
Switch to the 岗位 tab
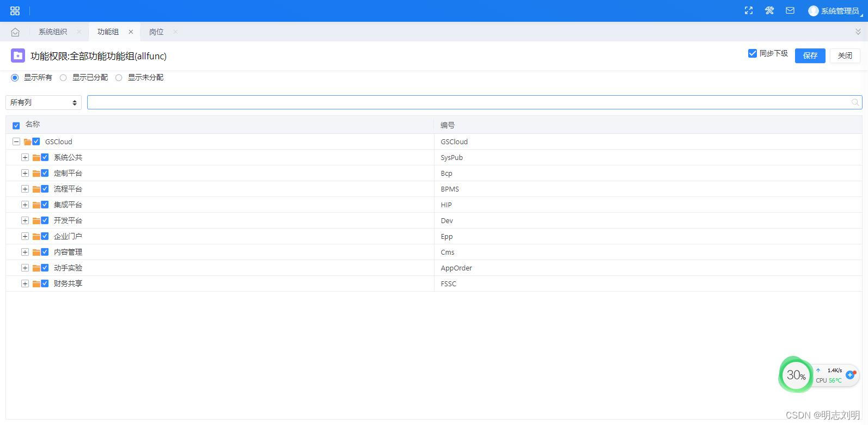coord(156,32)
